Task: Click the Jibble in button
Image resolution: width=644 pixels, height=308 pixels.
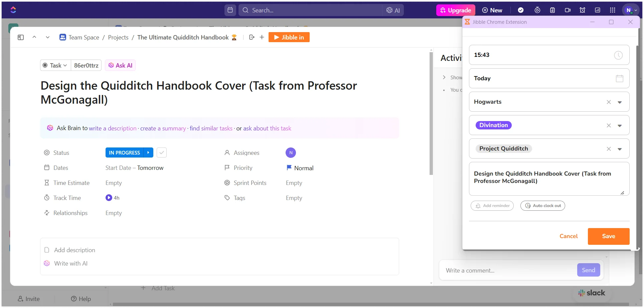Action: (x=289, y=37)
